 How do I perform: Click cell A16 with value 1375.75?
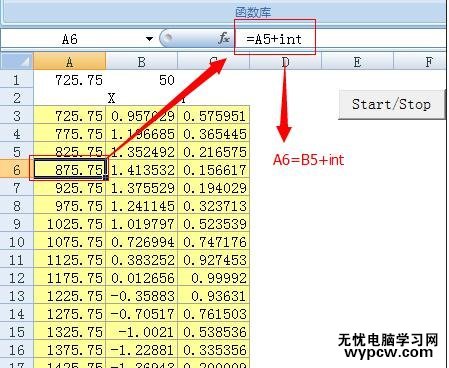coord(70,350)
